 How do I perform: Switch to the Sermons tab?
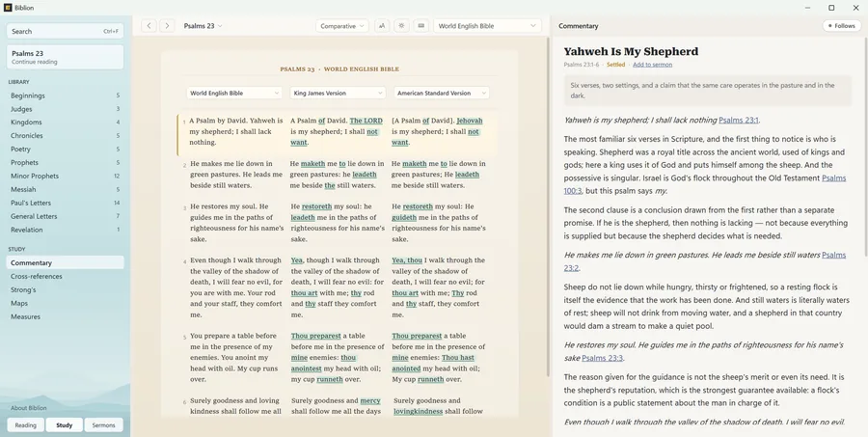(x=103, y=425)
